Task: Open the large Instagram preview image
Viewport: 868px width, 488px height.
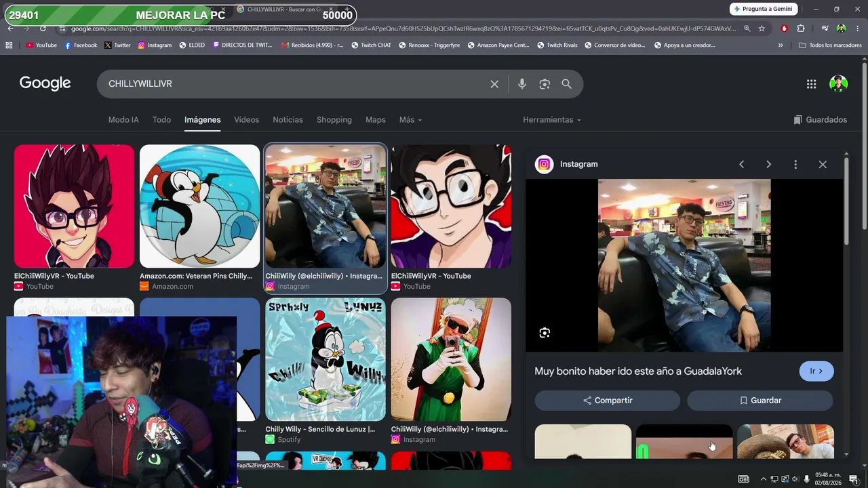Action: (x=684, y=265)
